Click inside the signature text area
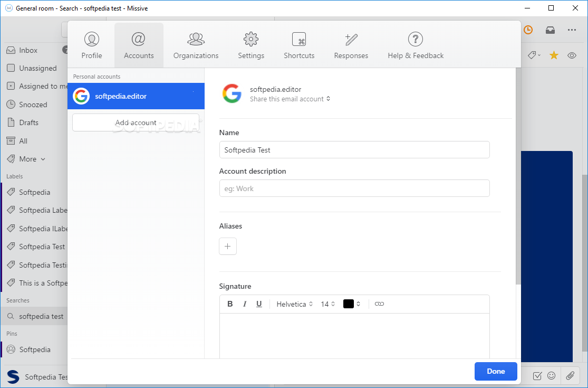Viewport: 588px width, 388px height. point(354,336)
